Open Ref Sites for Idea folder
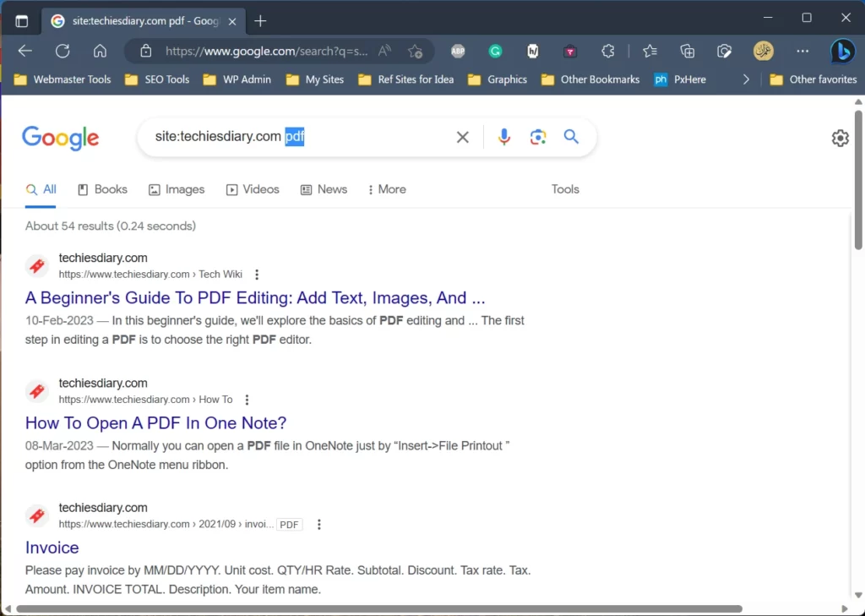The image size is (865, 616). [x=406, y=79]
